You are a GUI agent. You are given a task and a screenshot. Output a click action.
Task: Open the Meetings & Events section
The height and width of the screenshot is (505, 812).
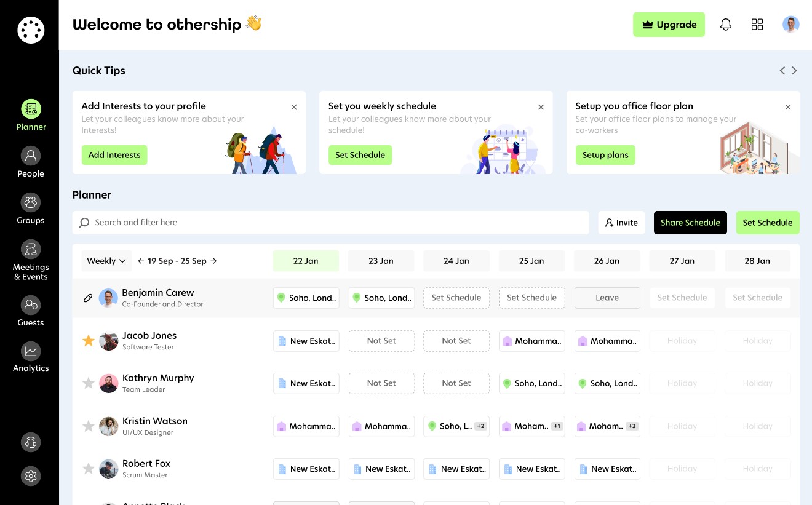click(x=31, y=258)
